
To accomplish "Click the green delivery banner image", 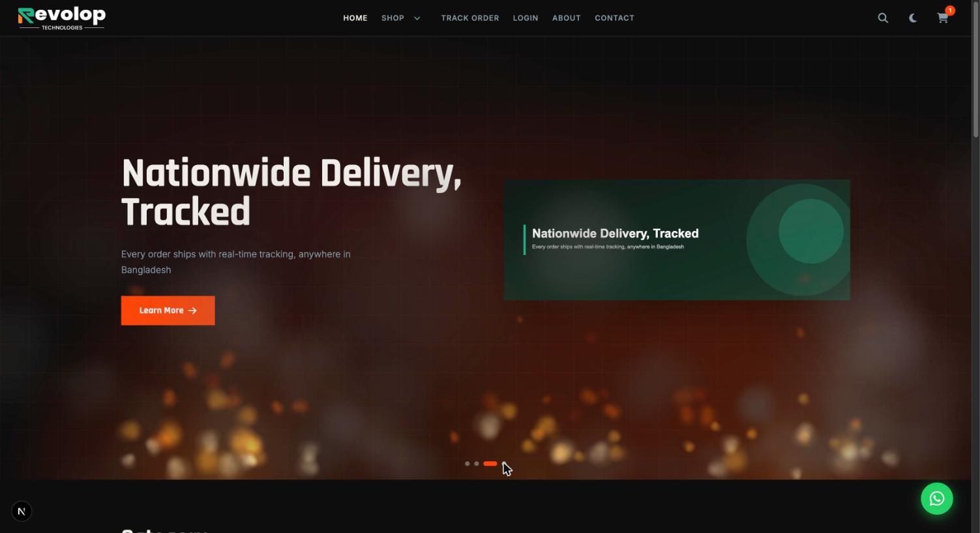I will click(x=677, y=240).
